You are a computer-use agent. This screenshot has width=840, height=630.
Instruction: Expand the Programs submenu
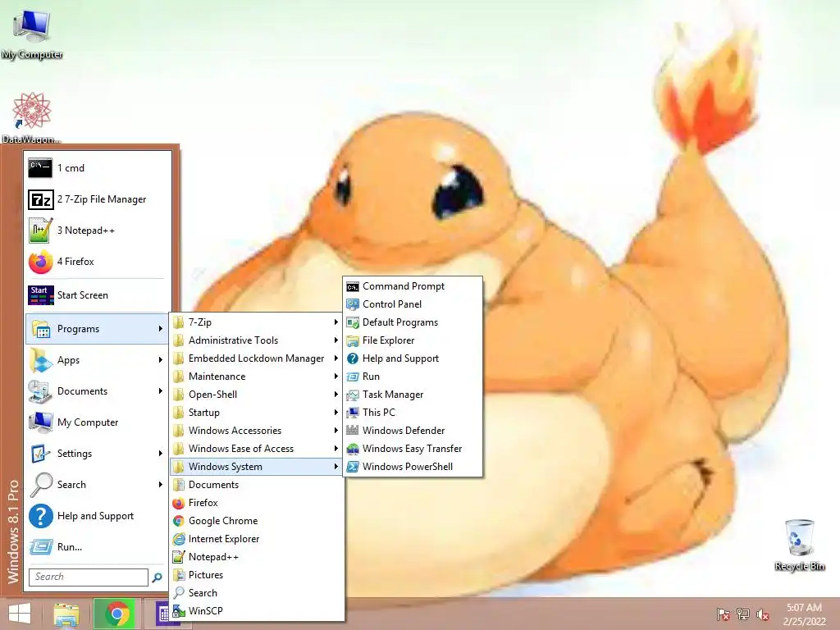point(97,329)
